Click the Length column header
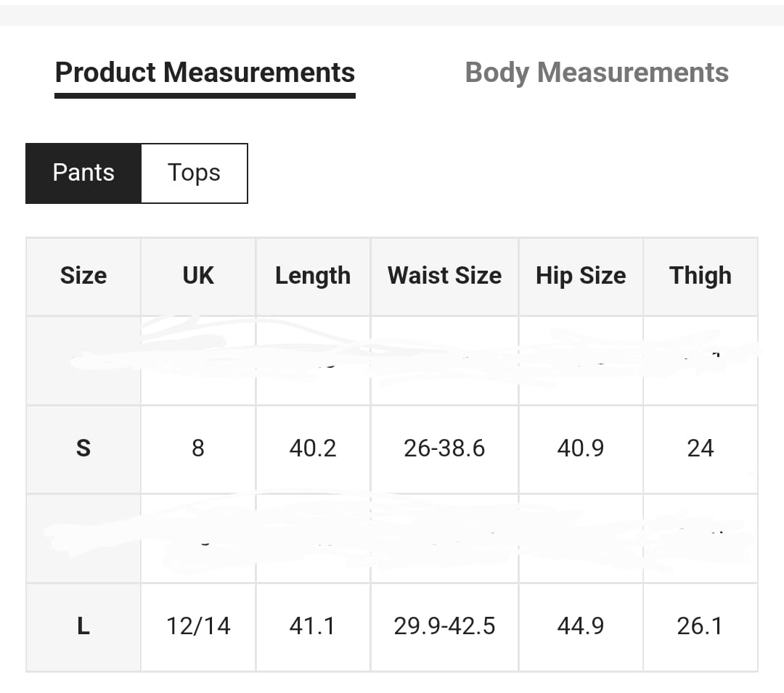The width and height of the screenshot is (784, 693). tap(313, 276)
